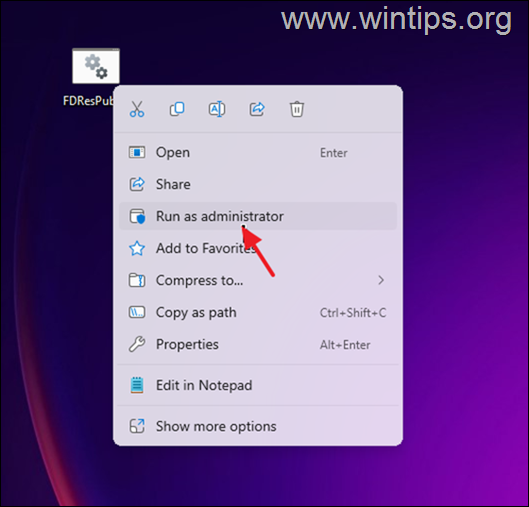Click the star icon for Add to Favorites

[x=137, y=248]
